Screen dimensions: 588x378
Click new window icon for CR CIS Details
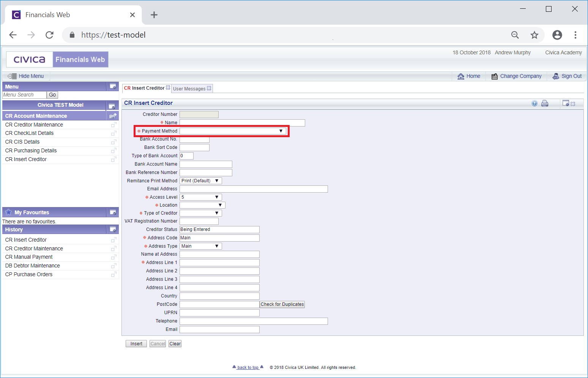[114, 142]
